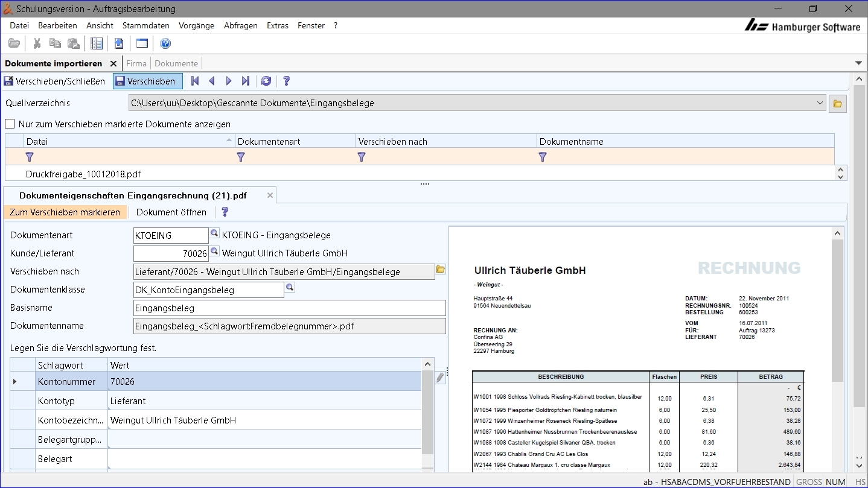Open the lookup icon beside Dokumentenklasse field
Viewport: 868px width, 488px height.
click(290, 288)
